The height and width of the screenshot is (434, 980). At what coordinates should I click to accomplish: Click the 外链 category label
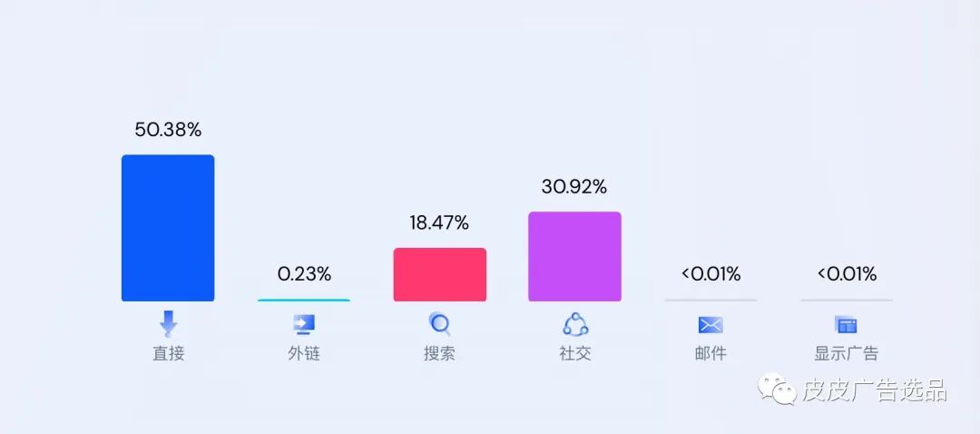pyautogui.click(x=304, y=353)
